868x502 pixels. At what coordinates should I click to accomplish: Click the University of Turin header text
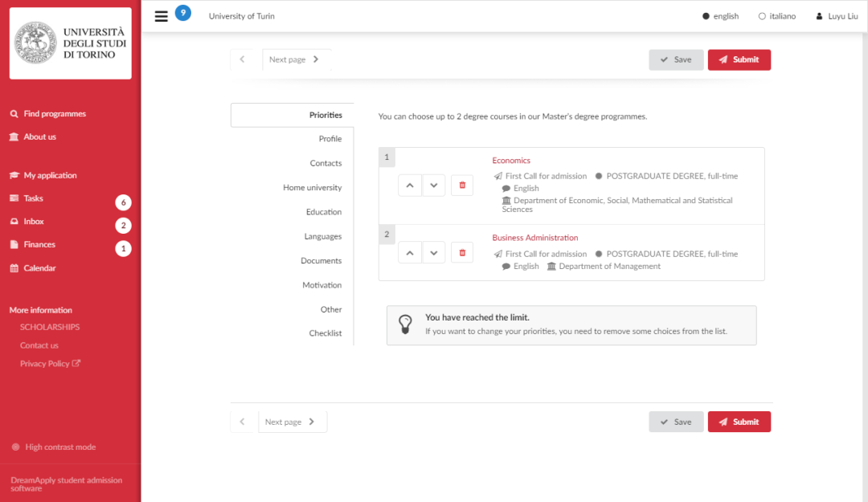[x=241, y=16]
